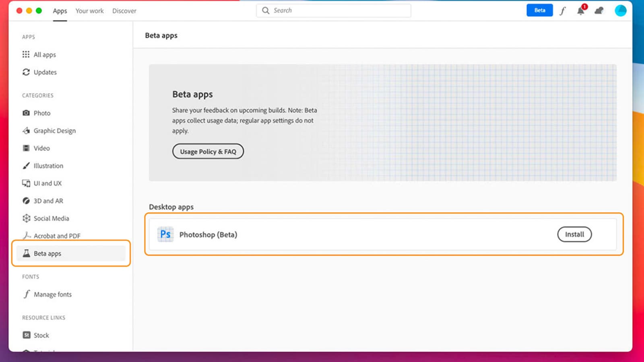Viewport: 644px width, 362px height.
Task: Open the Adobe Stock icon
Action: [x=26, y=335]
